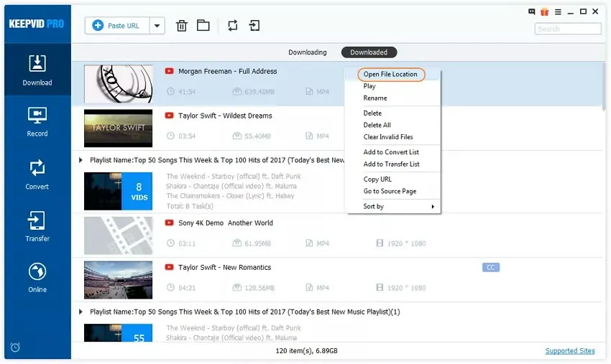Click 'Total: 8 Task(s)' text
Screen dimensions: 611x364
pyautogui.click(x=190, y=206)
